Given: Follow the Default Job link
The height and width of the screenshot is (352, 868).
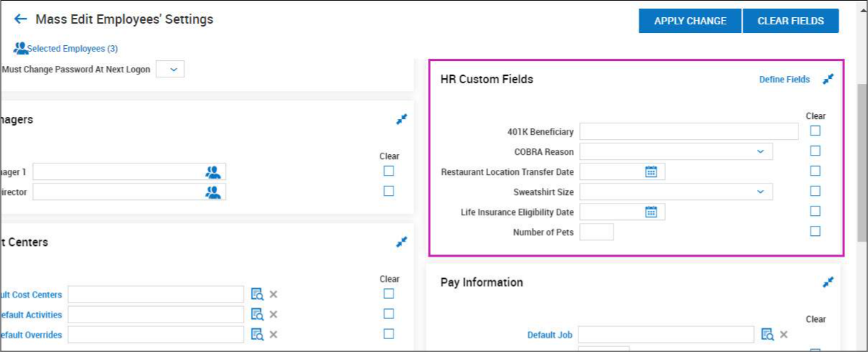Looking at the screenshot, I should 550,335.
